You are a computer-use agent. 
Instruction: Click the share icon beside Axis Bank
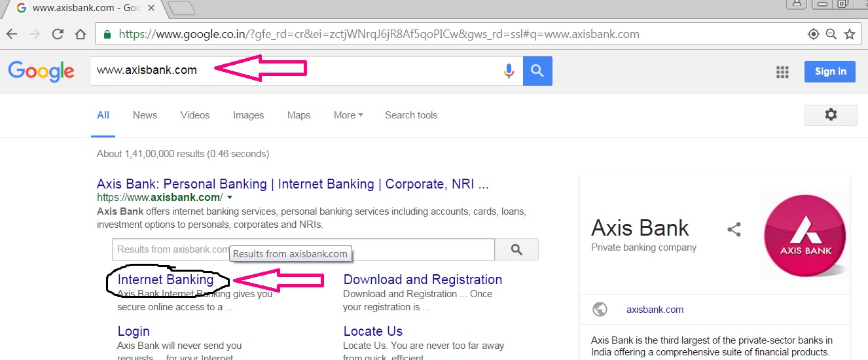[x=734, y=229]
